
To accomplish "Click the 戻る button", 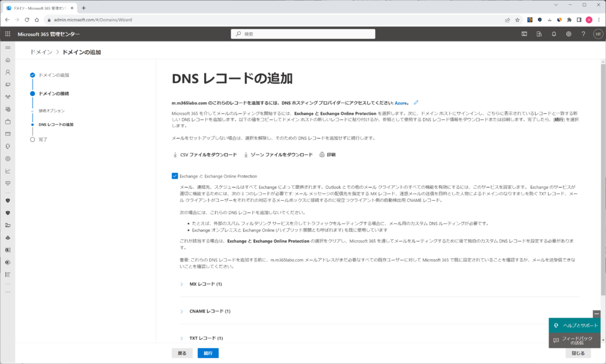I will [182, 353].
